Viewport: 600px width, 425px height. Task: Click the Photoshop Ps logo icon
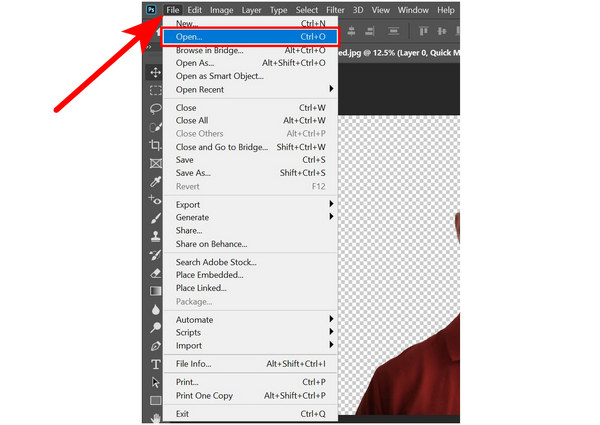pyautogui.click(x=151, y=10)
